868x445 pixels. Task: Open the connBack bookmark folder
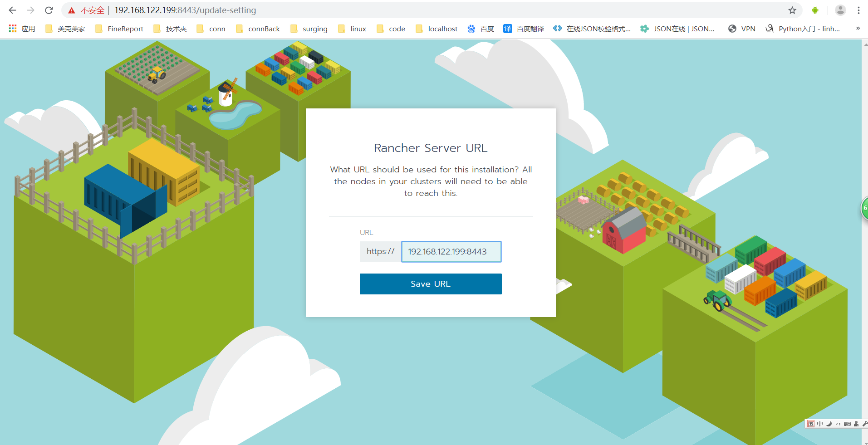tap(258, 29)
